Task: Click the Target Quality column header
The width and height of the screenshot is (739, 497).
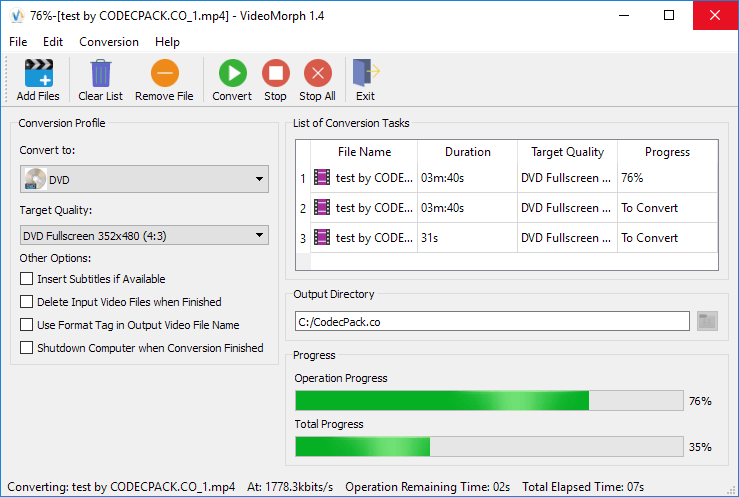Action: pos(567,152)
